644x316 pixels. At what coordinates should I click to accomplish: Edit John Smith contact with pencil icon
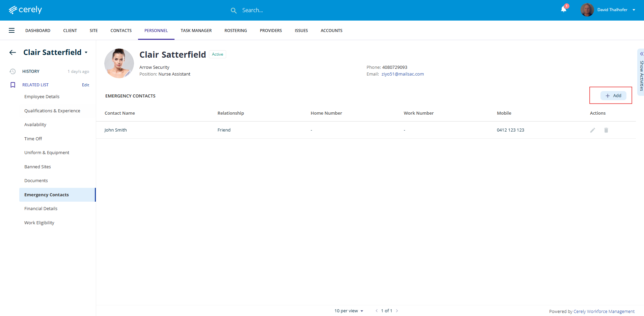[592, 130]
